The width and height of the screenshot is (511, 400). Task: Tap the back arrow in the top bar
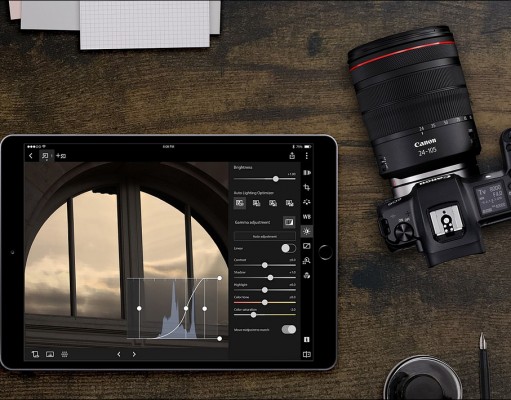[31, 156]
